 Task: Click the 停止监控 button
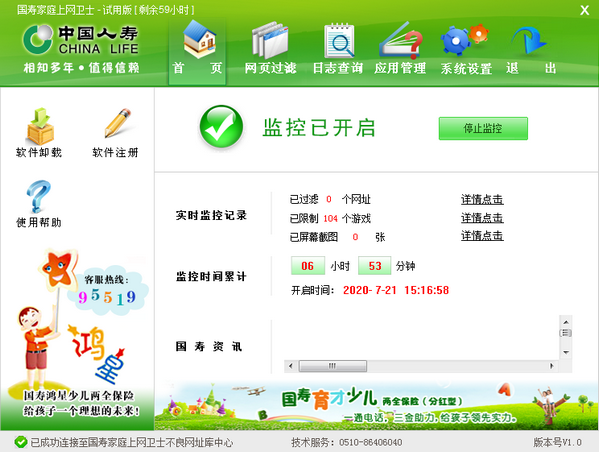(483, 128)
